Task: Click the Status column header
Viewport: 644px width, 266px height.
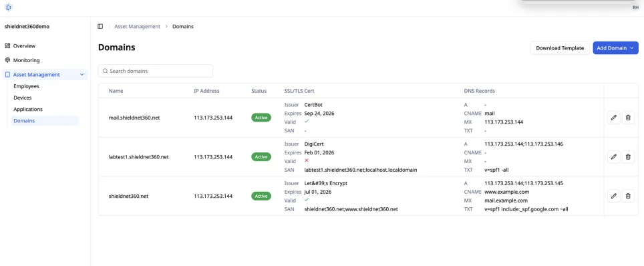Action: pyautogui.click(x=259, y=91)
